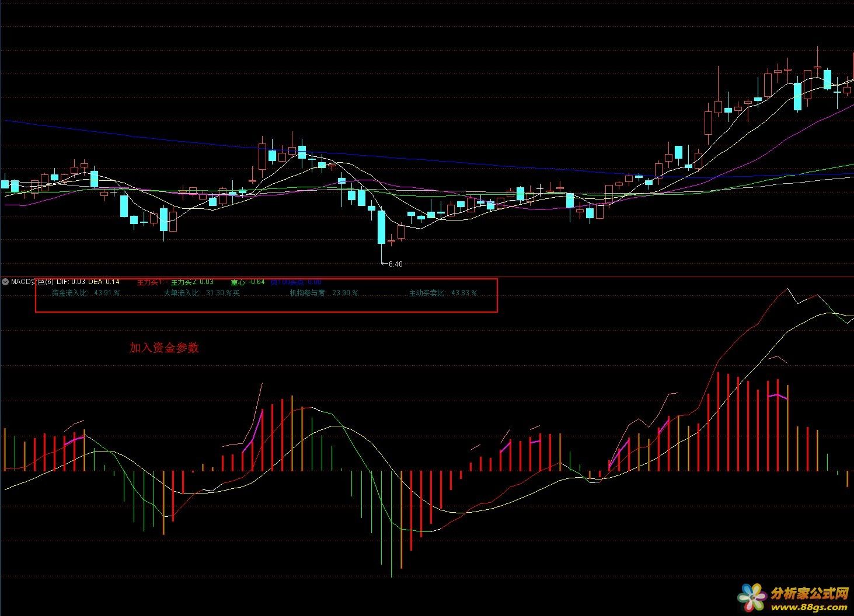Click the 重心: -0.64 value
The image size is (854, 616).
point(248,282)
